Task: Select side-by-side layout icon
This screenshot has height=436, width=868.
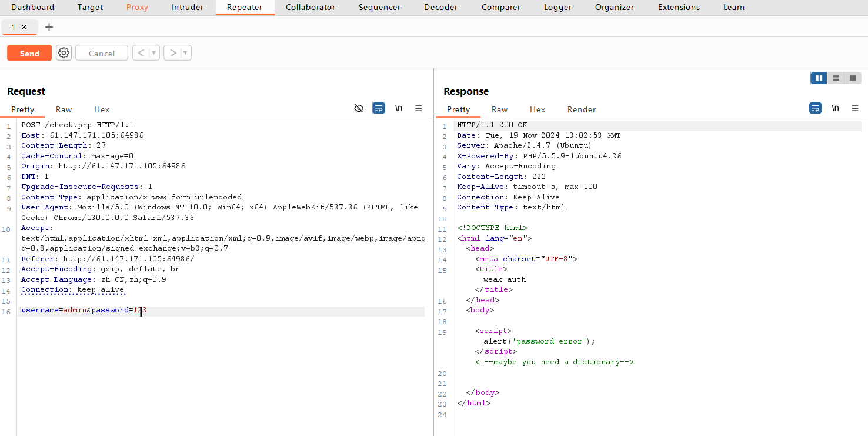Action: [819, 78]
